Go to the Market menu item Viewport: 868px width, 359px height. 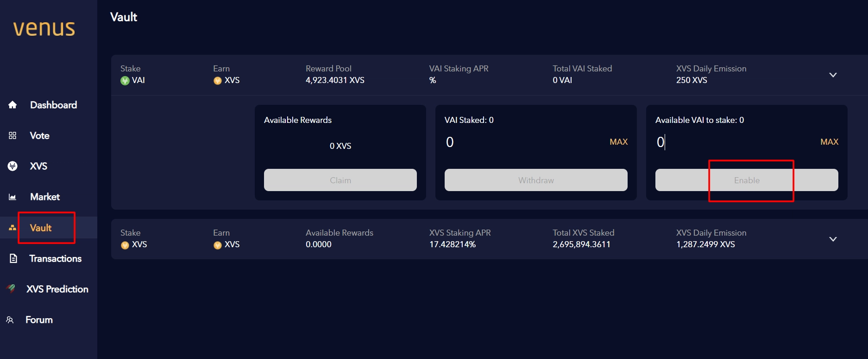click(x=45, y=197)
